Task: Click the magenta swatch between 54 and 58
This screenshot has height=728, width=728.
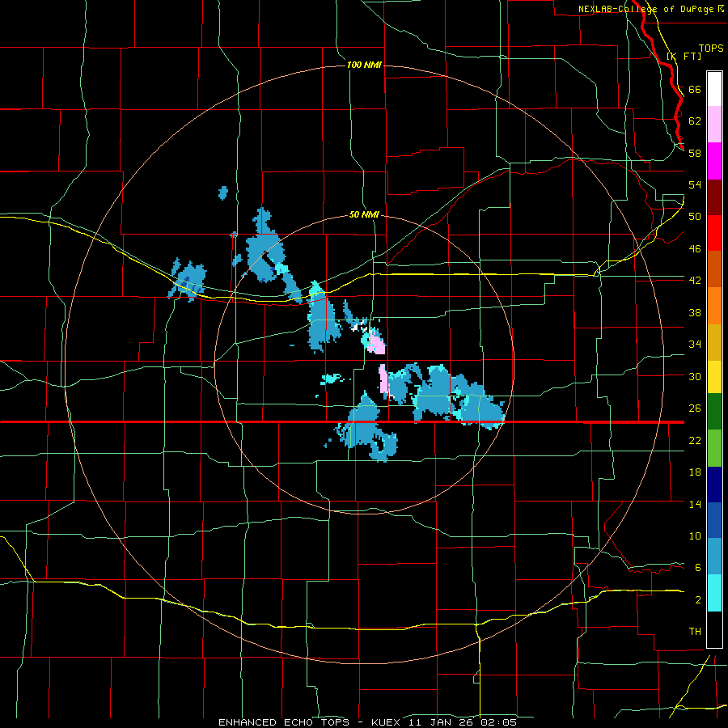Action: 714,161
